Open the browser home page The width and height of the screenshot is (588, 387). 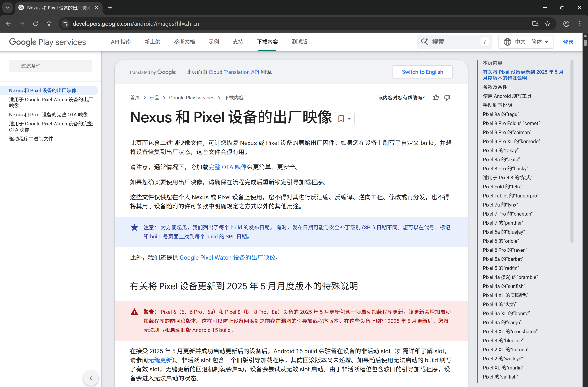click(x=49, y=24)
